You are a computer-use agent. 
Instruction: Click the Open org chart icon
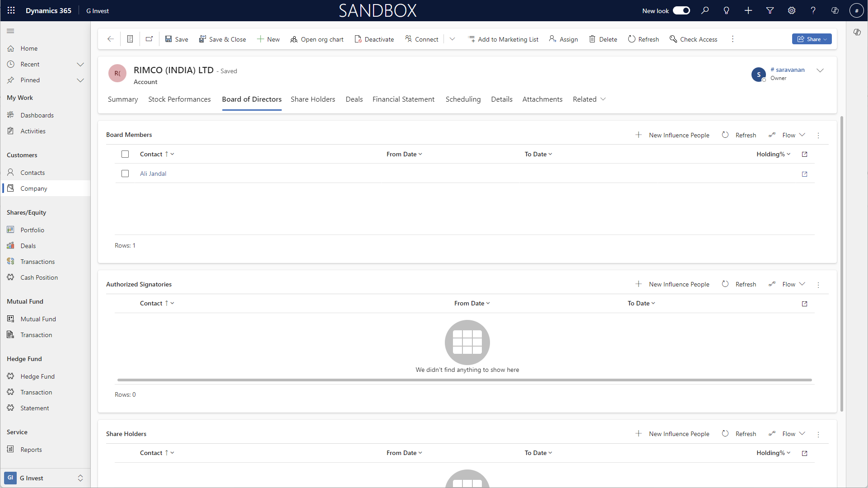pyautogui.click(x=294, y=39)
